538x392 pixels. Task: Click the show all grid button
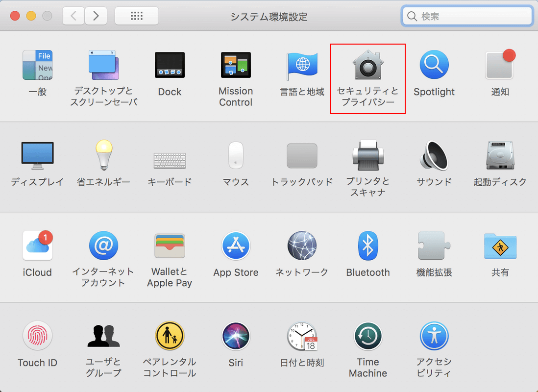click(x=136, y=16)
